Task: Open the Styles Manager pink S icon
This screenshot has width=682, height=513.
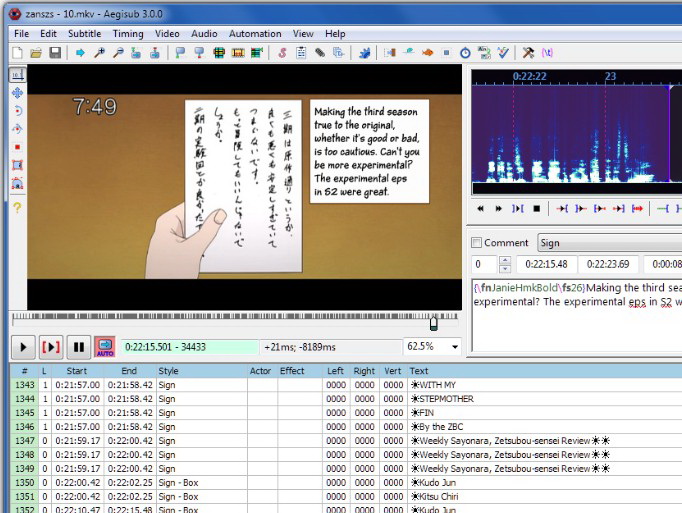Action: (282, 53)
